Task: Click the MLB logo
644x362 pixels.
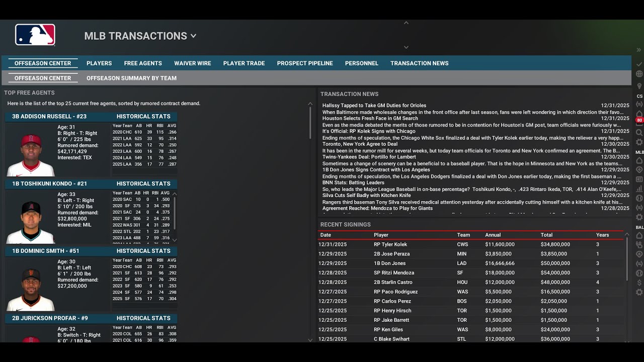Action: pyautogui.click(x=35, y=35)
